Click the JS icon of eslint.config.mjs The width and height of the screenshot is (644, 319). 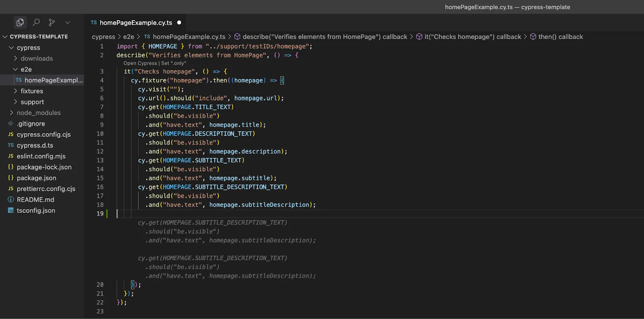click(x=11, y=156)
